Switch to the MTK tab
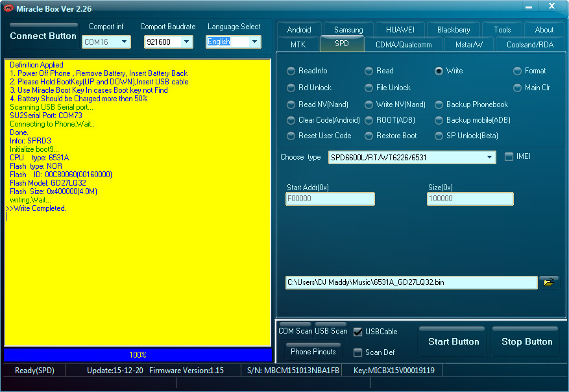Viewport: 569px width, 392px height. click(x=298, y=45)
